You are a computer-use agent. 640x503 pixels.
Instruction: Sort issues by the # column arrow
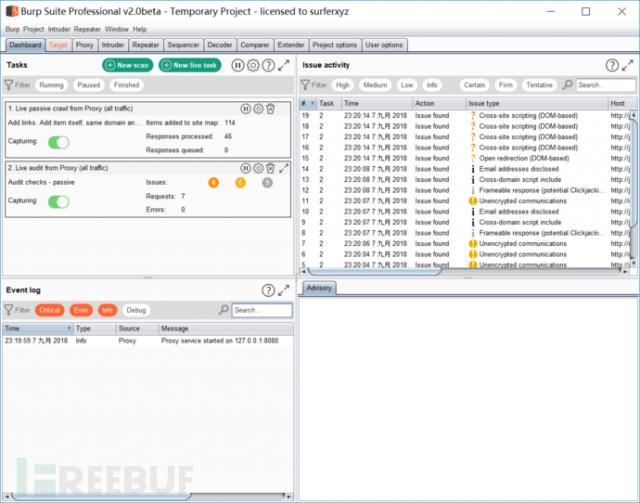[313, 103]
